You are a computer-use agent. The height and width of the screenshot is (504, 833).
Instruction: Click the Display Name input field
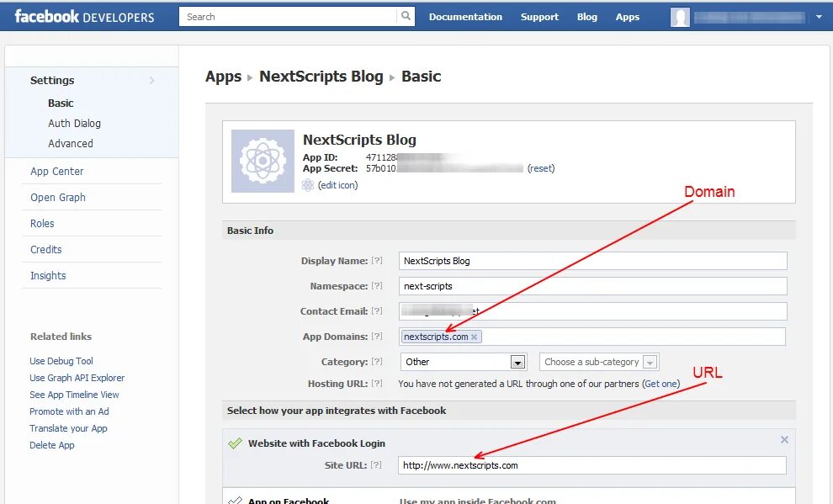pyautogui.click(x=593, y=261)
